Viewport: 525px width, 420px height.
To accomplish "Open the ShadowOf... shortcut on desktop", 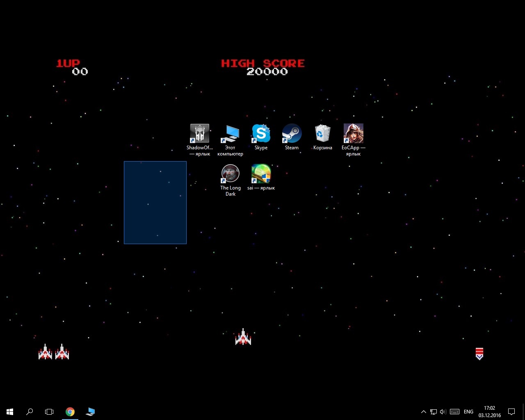I will click(199, 134).
